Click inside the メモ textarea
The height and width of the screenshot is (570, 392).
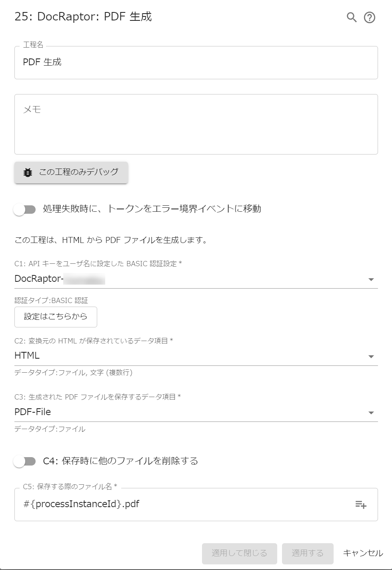[196, 124]
